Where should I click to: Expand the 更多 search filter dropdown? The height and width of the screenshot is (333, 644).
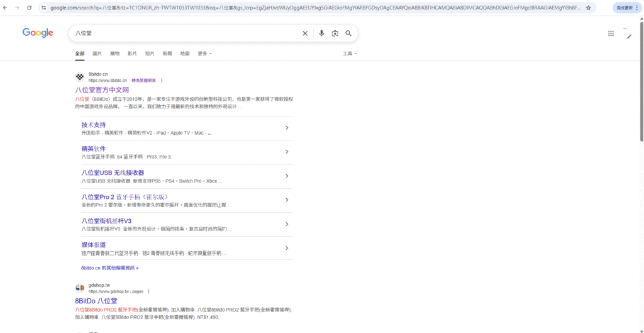click(204, 54)
